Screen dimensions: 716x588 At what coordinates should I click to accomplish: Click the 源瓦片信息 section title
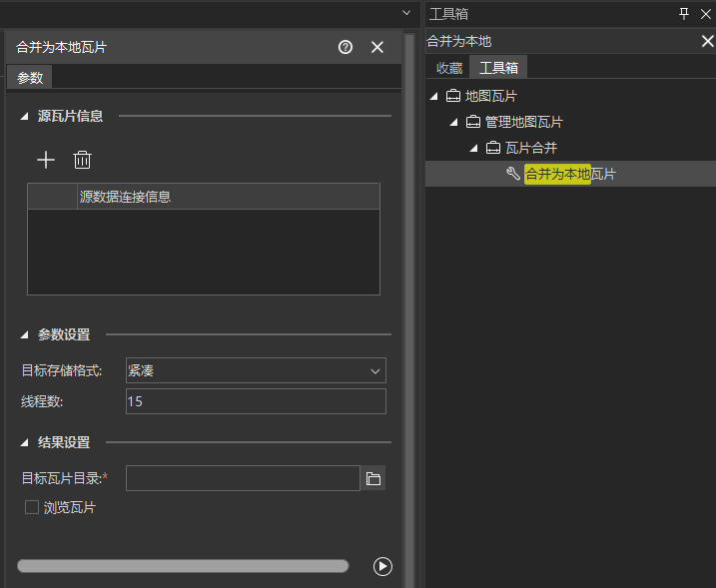70,116
